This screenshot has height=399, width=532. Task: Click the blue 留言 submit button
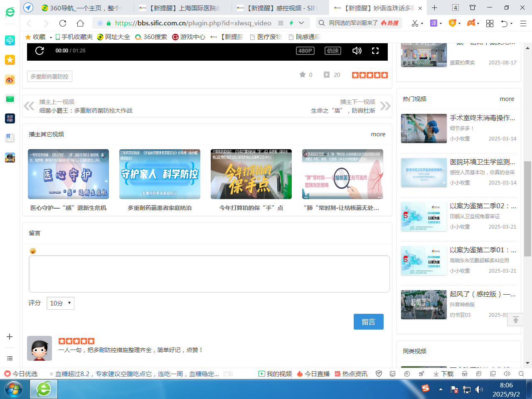368,322
